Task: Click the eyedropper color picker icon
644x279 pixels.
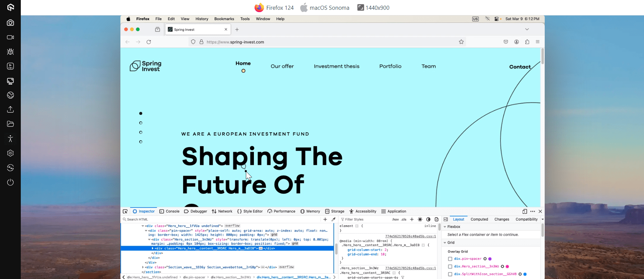Action: coord(333,220)
